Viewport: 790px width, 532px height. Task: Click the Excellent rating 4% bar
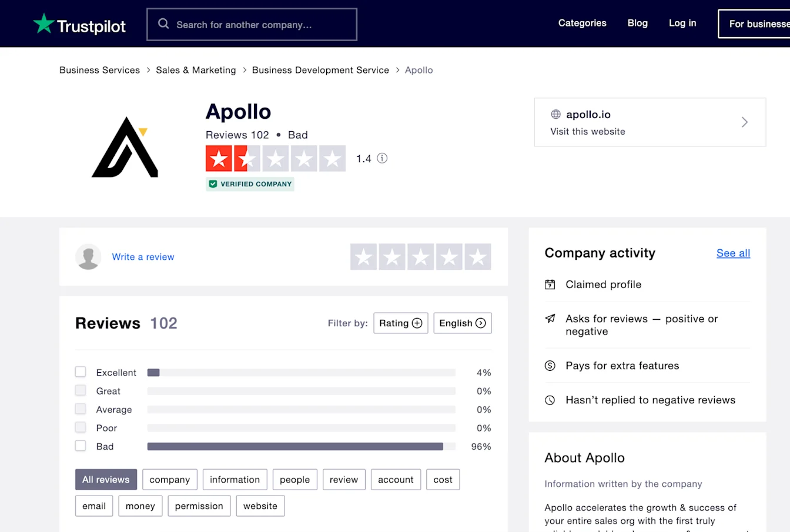point(301,373)
